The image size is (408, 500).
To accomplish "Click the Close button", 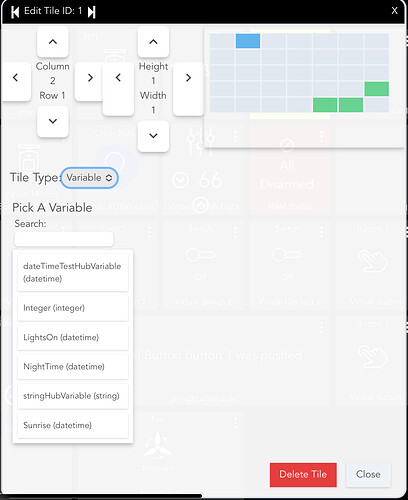I will (368, 474).
